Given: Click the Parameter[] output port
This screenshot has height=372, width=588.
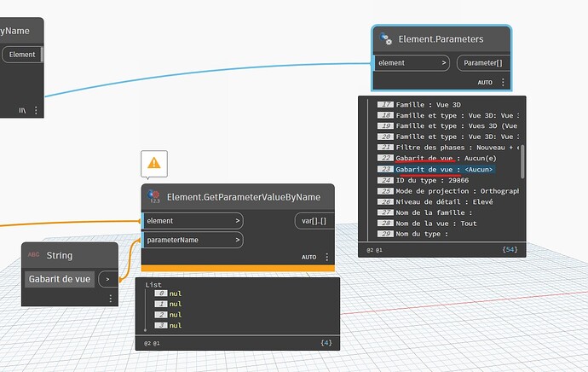Looking at the screenshot, I should (x=483, y=62).
